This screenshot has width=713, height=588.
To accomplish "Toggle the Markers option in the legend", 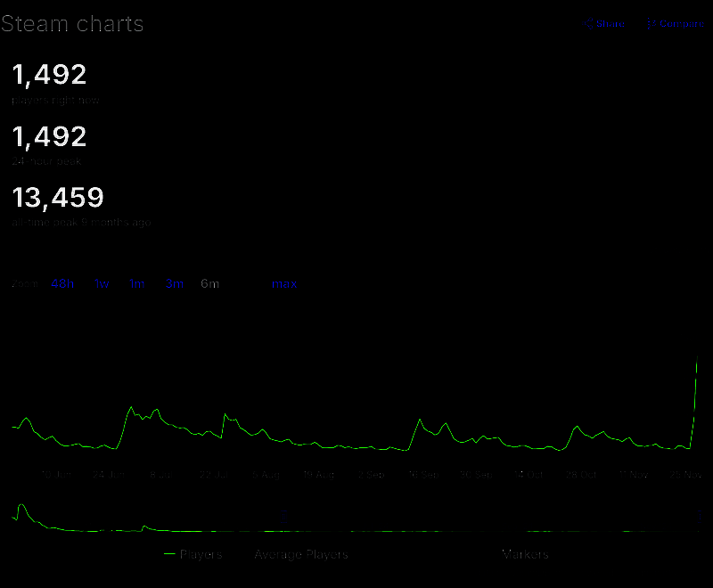I will pyautogui.click(x=524, y=553).
